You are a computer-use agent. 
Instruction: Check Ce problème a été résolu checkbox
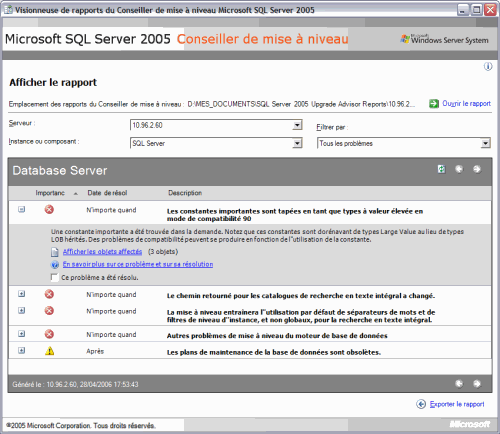(54, 277)
